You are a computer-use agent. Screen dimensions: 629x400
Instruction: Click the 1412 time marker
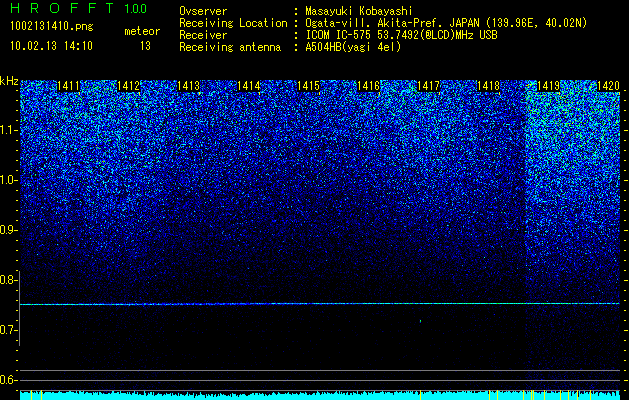tap(128, 86)
